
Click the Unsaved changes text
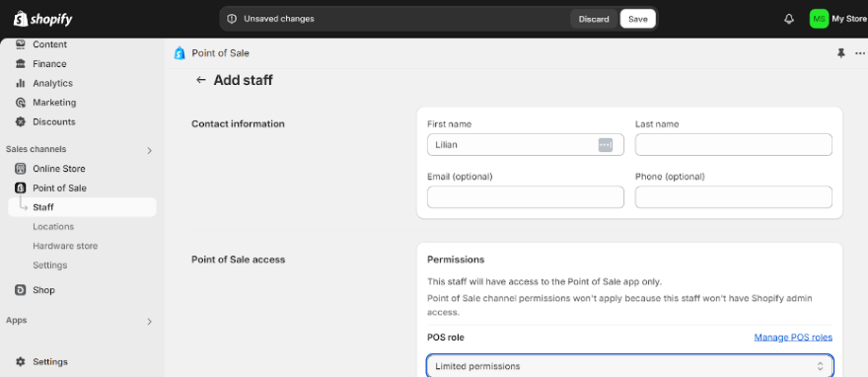point(279,19)
